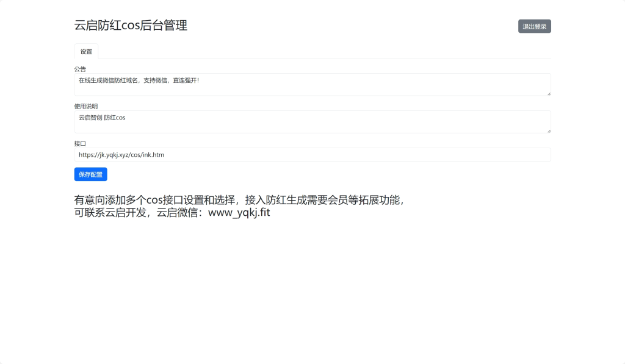
Task: Click the page title 云启防红cos后台管理
Action: [130, 26]
